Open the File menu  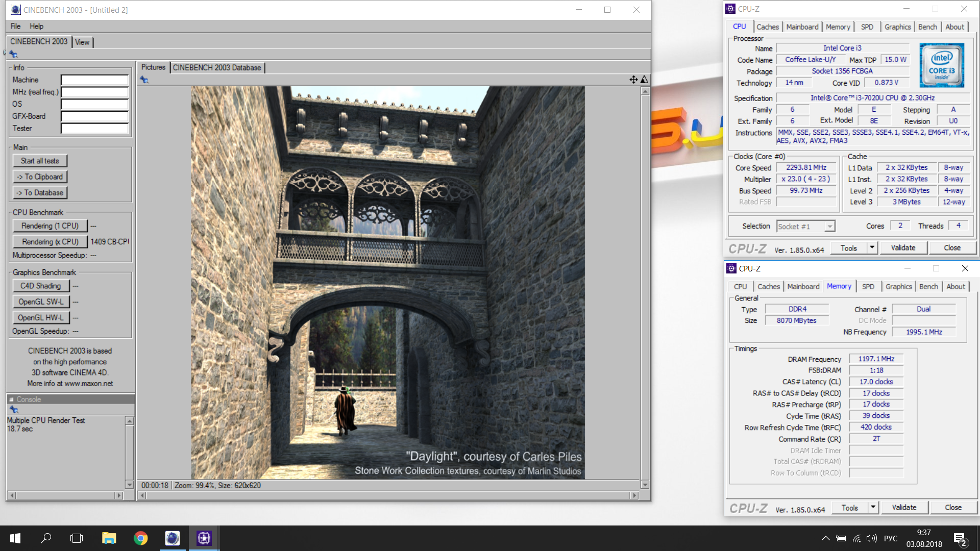[16, 26]
